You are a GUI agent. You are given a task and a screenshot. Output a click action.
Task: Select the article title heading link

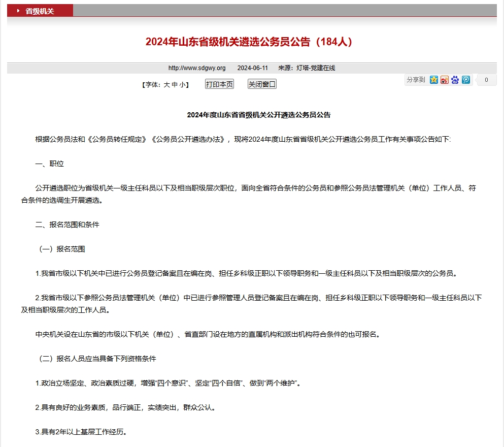(252, 42)
